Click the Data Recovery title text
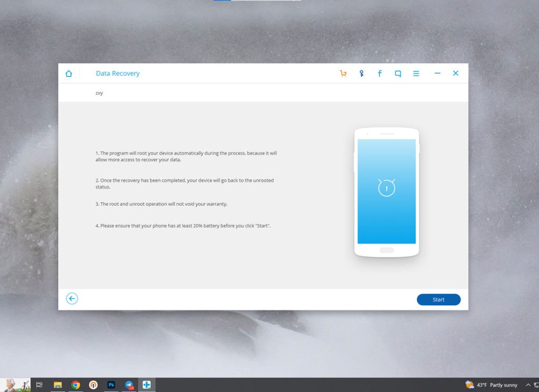The height and width of the screenshot is (392, 539). click(117, 74)
